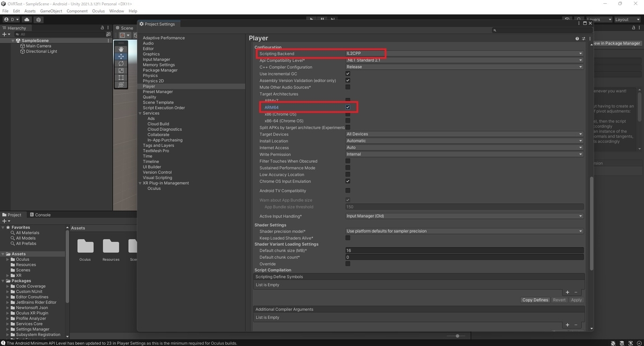Screen dimensions: 644x346
Task: Enable Mute Other Audio Sources checkbox
Action: pos(348,87)
